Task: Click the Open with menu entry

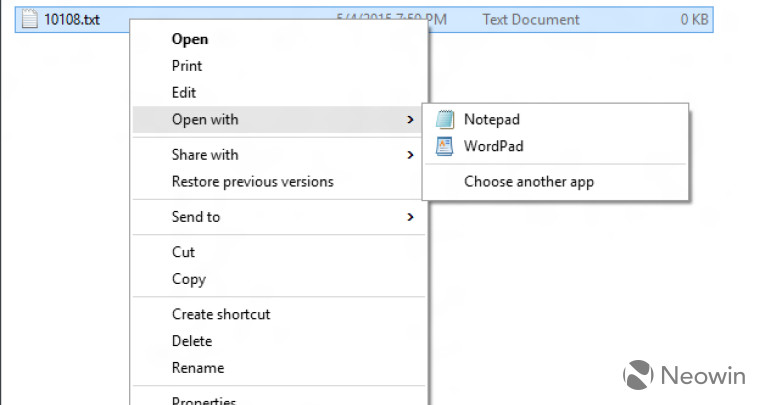Action: point(278,120)
